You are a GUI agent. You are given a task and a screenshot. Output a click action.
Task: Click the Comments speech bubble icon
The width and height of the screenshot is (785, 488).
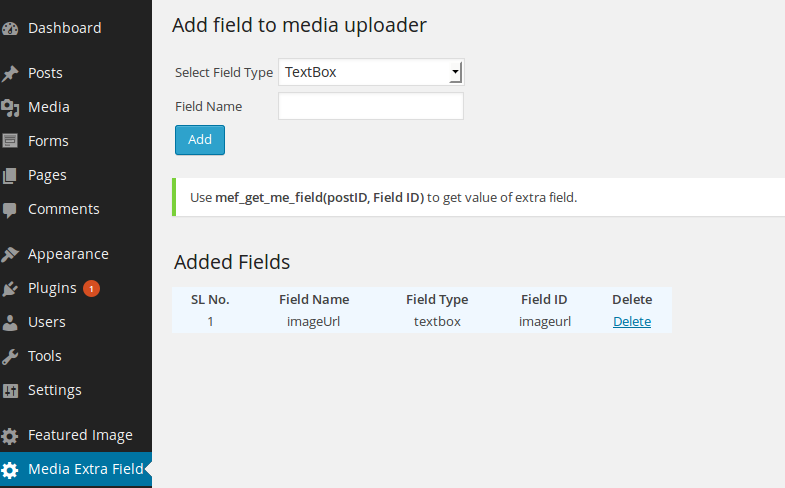[10, 210]
